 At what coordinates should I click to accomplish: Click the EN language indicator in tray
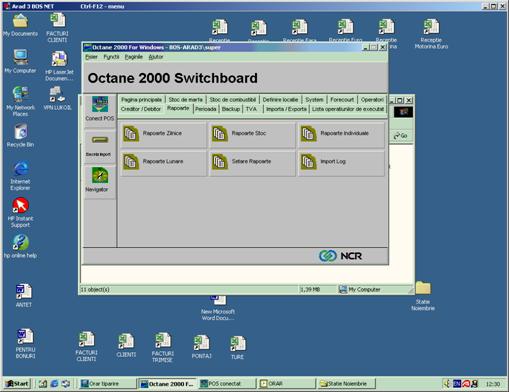457,384
